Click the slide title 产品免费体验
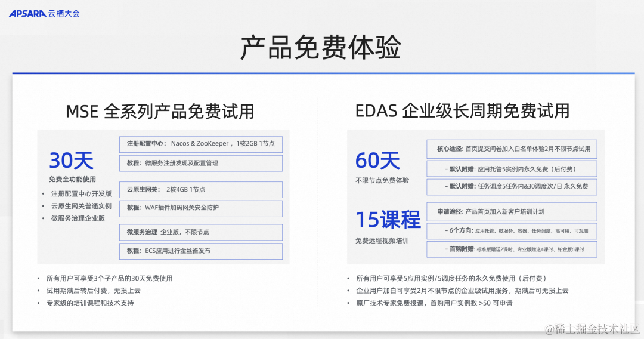Viewport: 644px width, 339px height. 320,47
